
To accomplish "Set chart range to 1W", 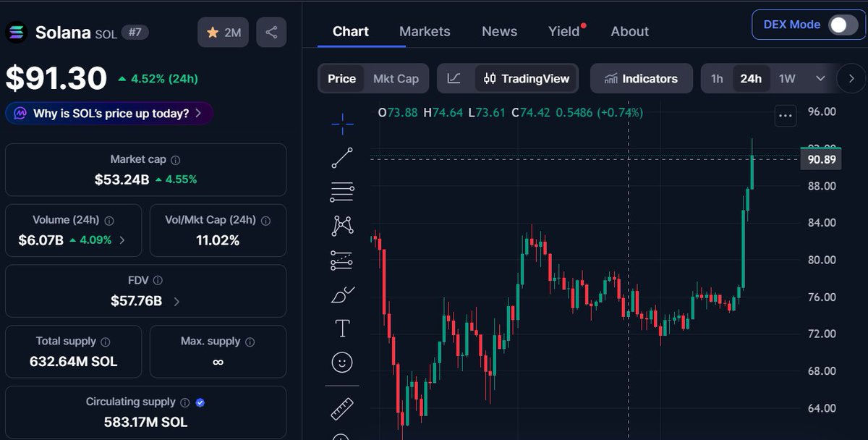I will click(787, 78).
